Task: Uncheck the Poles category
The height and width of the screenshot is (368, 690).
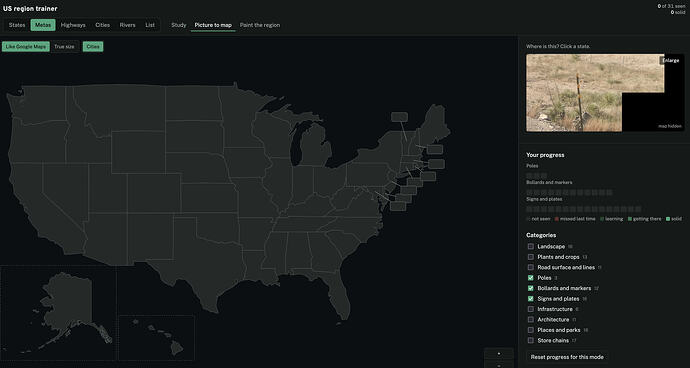Action: (531, 278)
